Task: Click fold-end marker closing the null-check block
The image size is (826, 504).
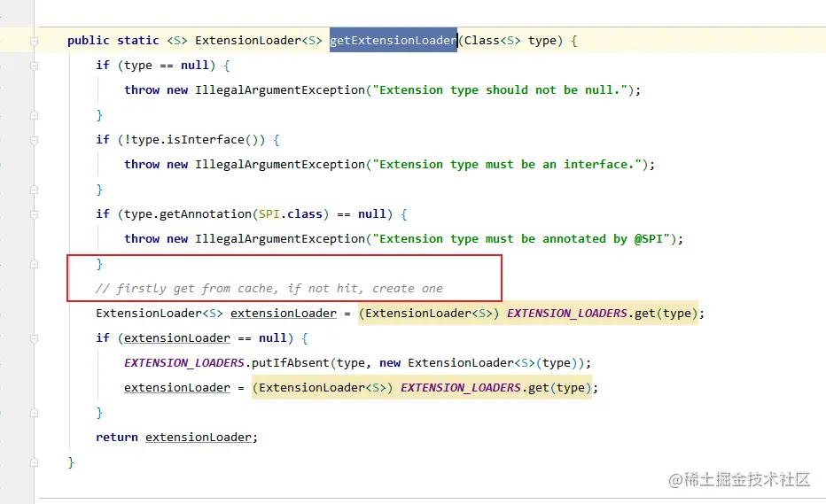Action: click(34, 115)
